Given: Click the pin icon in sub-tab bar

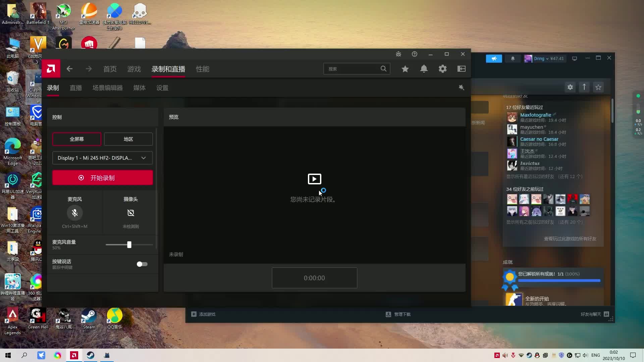Looking at the screenshot, I should 462,87.
